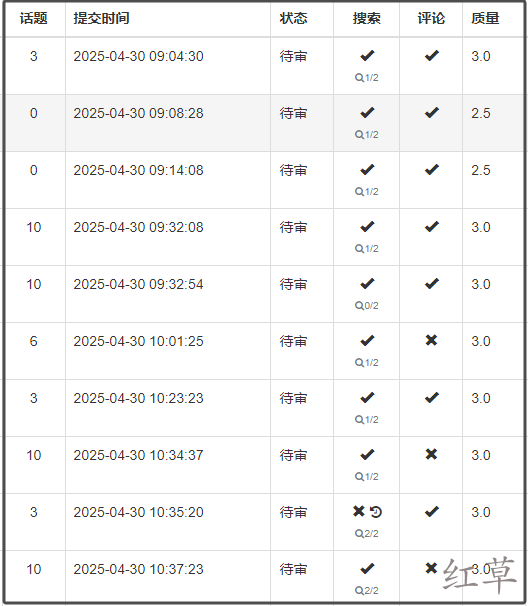Click the 话题 column header
The image size is (528, 606).
pyautogui.click(x=34, y=19)
